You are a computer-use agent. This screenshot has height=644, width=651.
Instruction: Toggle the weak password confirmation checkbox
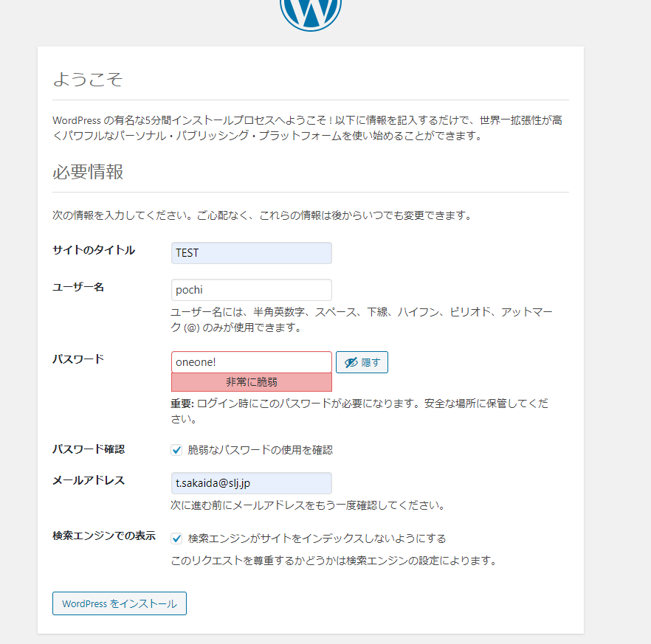(176, 450)
